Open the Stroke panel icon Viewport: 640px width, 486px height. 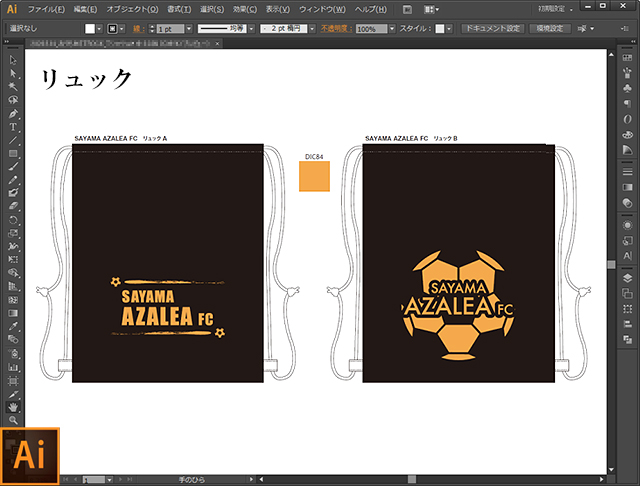[627, 169]
